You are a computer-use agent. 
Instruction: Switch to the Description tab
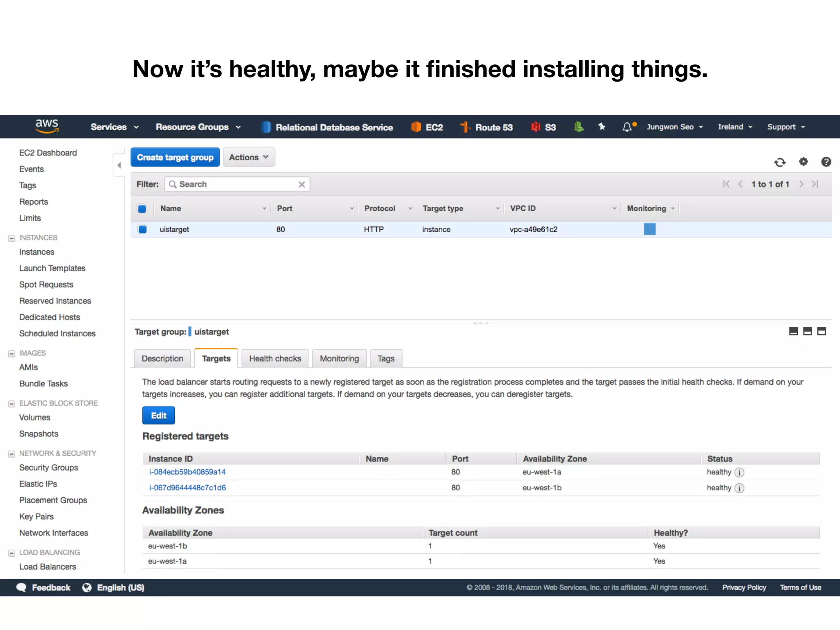click(162, 359)
